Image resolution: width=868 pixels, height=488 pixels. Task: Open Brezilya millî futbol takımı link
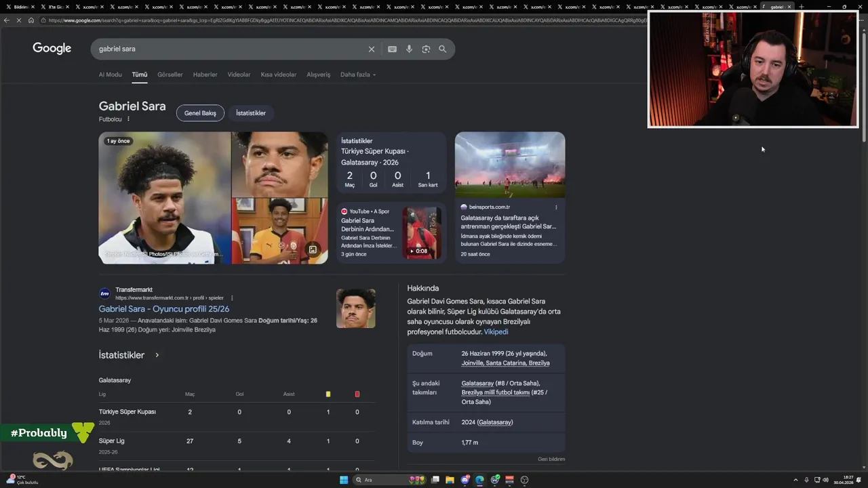(496, 392)
